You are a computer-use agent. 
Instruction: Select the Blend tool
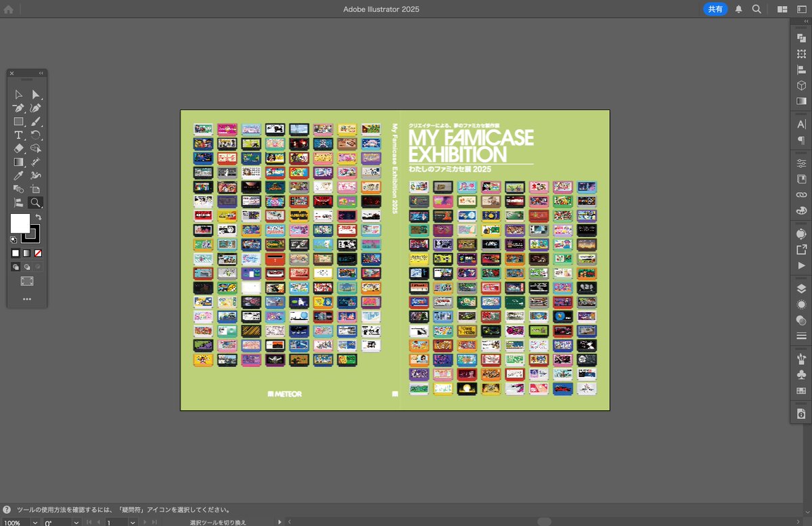[19, 189]
